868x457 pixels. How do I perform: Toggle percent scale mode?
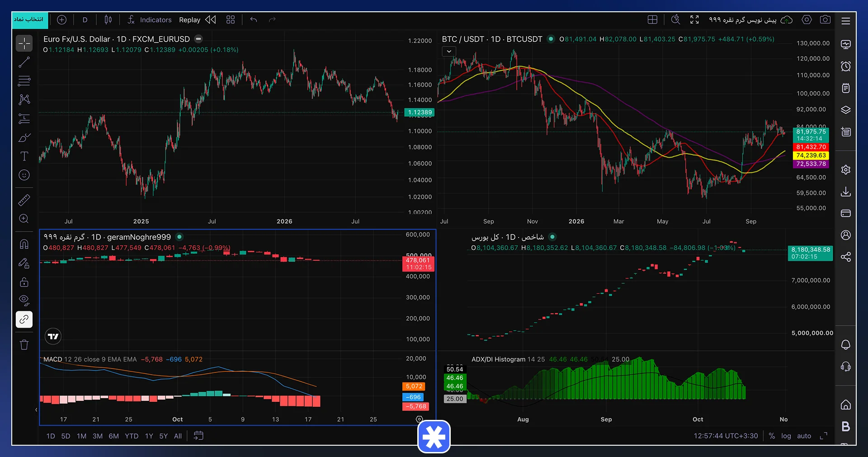pyautogui.click(x=772, y=436)
